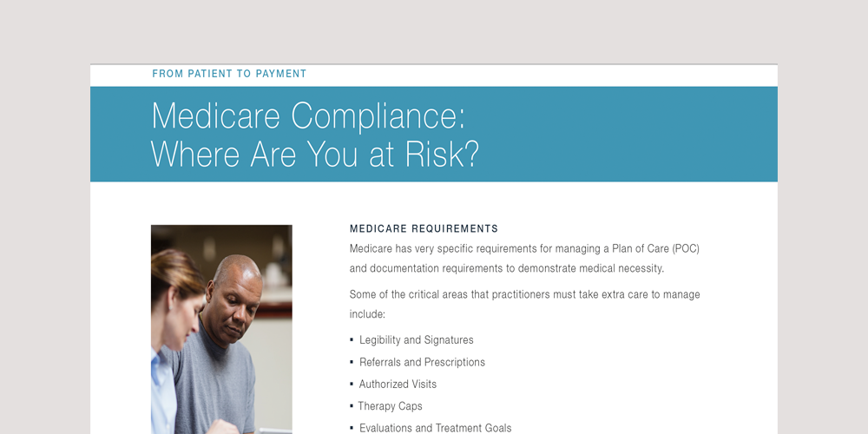Viewport: 868px width, 434px height.
Task: Click the bullet marker beside 'Authorized Visits'
Action: [x=352, y=385]
